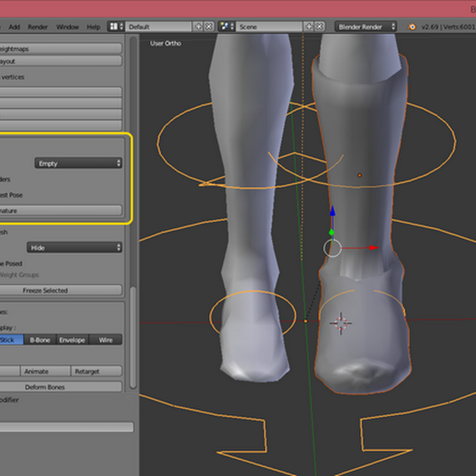476x476 pixels.
Task: Click the greyed 'Weight Groups' label
Action: [x=20, y=275]
